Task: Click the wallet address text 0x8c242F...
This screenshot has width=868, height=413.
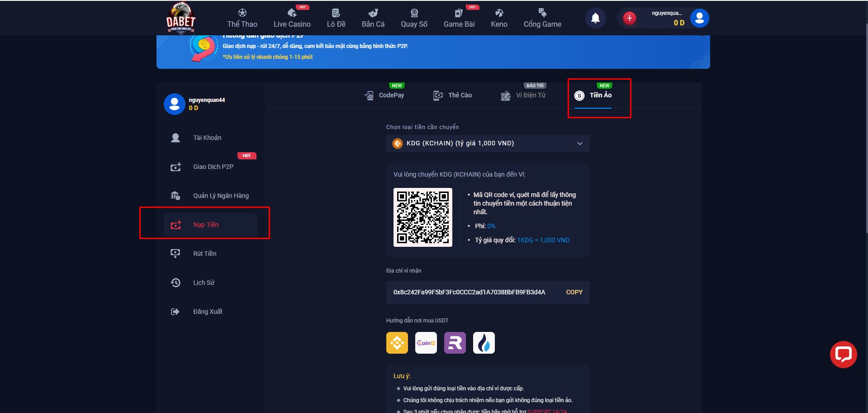Action: point(469,292)
